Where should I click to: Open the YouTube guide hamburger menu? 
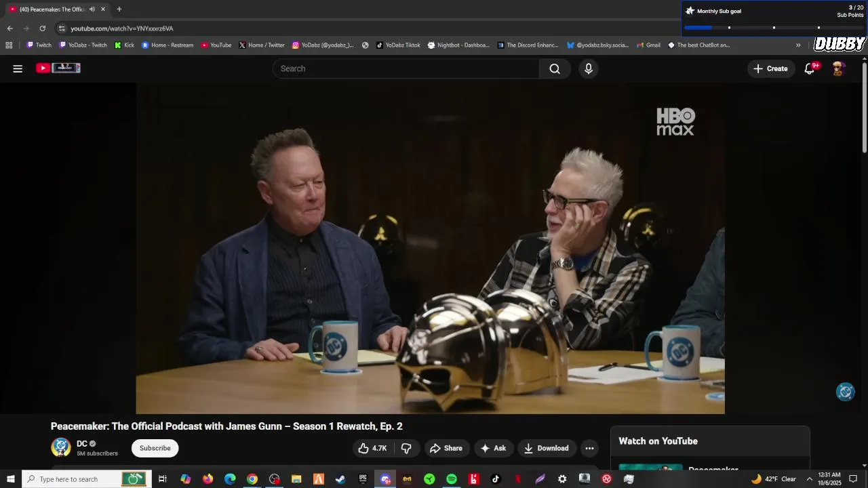pyautogui.click(x=18, y=68)
